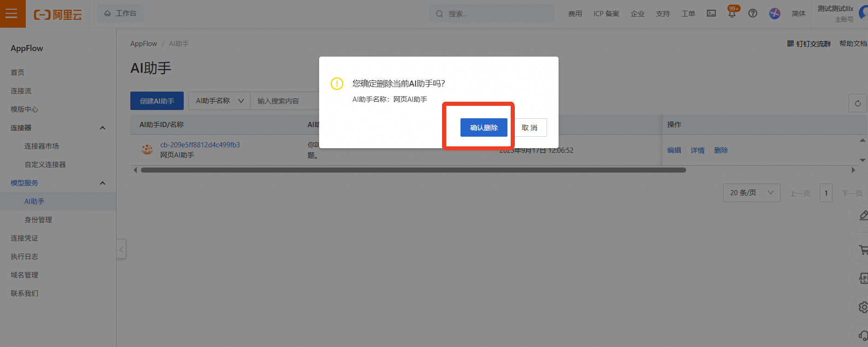Click the refresh list icon
The height and width of the screenshot is (347, 868).
point(857,103)
